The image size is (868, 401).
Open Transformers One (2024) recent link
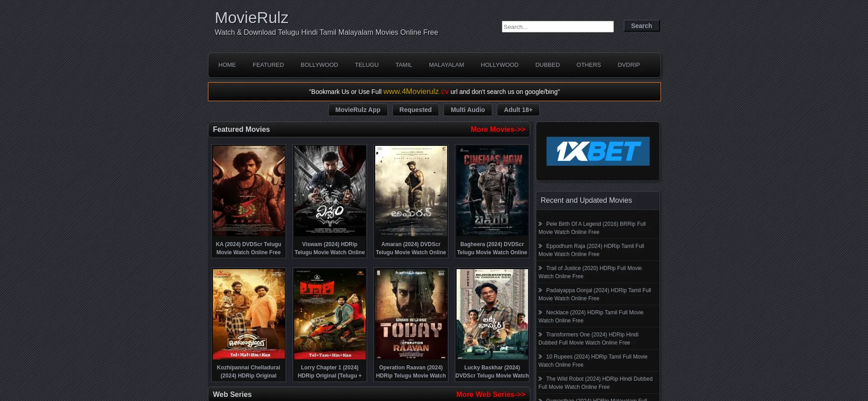(x=589, y=339)
